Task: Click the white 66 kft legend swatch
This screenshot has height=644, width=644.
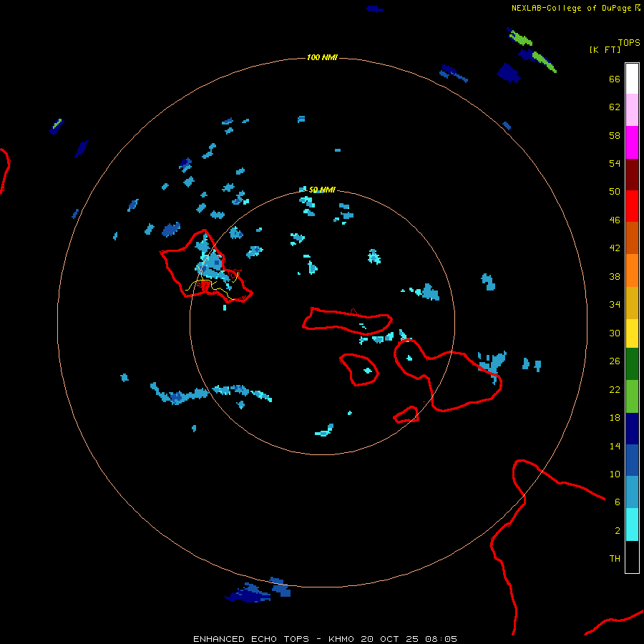Action: [x=632, y=79]
